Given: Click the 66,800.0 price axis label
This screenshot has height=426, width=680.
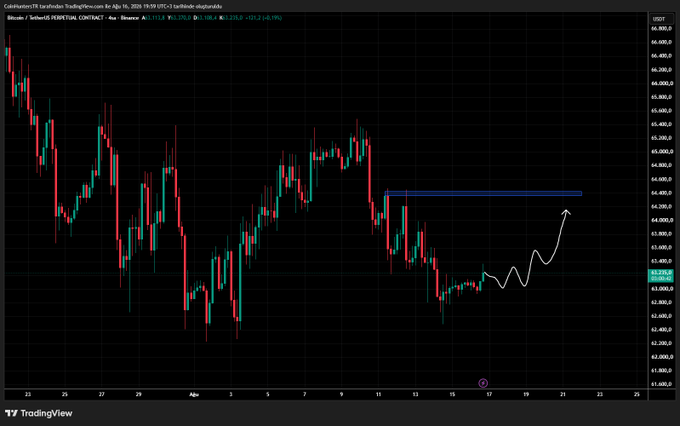Looking at the screenshot, I should point(662,29).
